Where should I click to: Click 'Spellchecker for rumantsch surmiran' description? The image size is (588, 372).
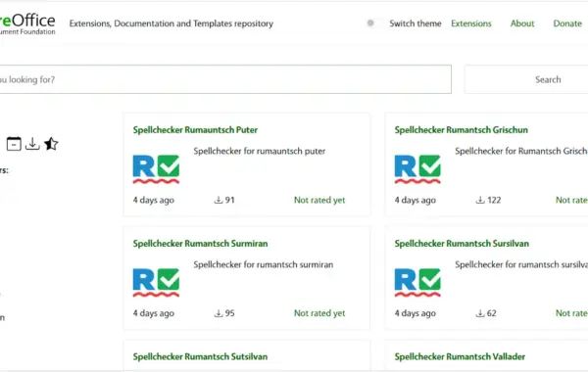[x=264, y=264]
